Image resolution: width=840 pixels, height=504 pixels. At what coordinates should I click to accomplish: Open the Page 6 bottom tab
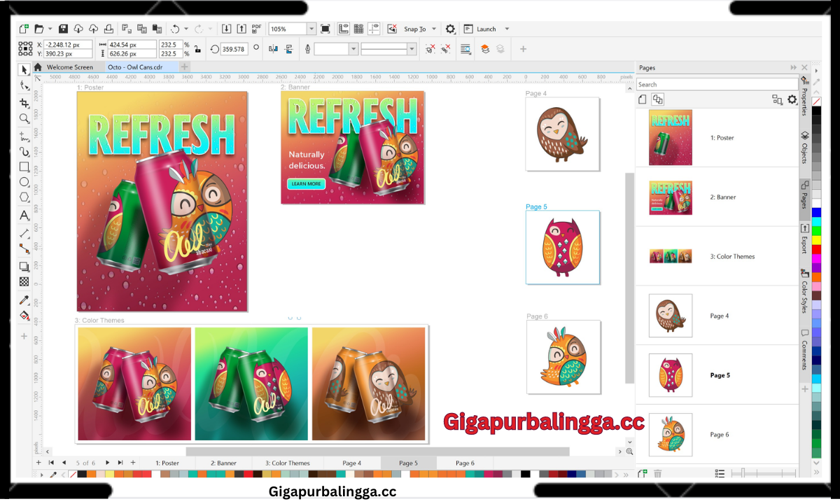coord(465,463)
